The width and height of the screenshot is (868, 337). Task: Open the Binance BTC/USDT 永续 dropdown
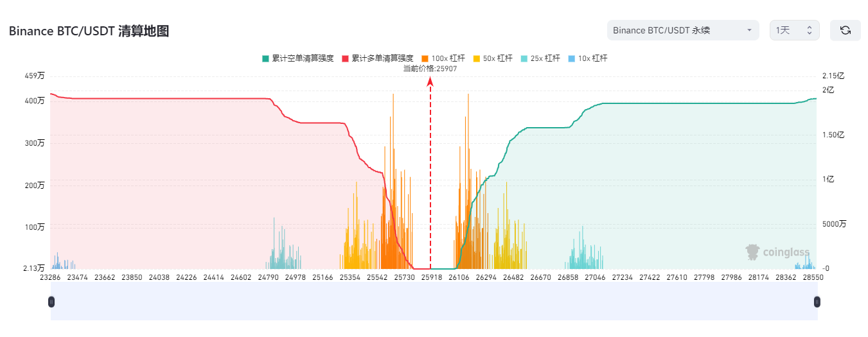click(x=683, y=30)
